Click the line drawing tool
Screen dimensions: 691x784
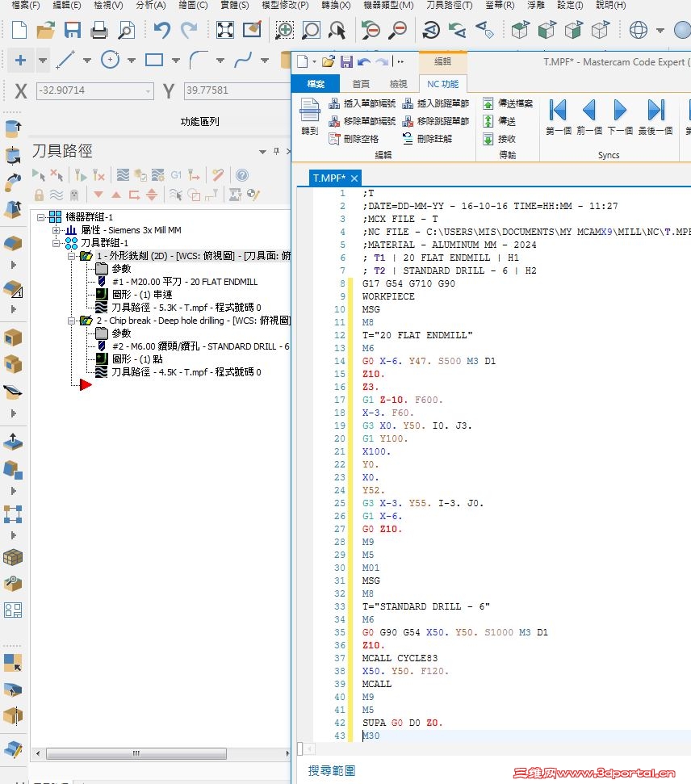pyautogui.click(x=65, y=61)
